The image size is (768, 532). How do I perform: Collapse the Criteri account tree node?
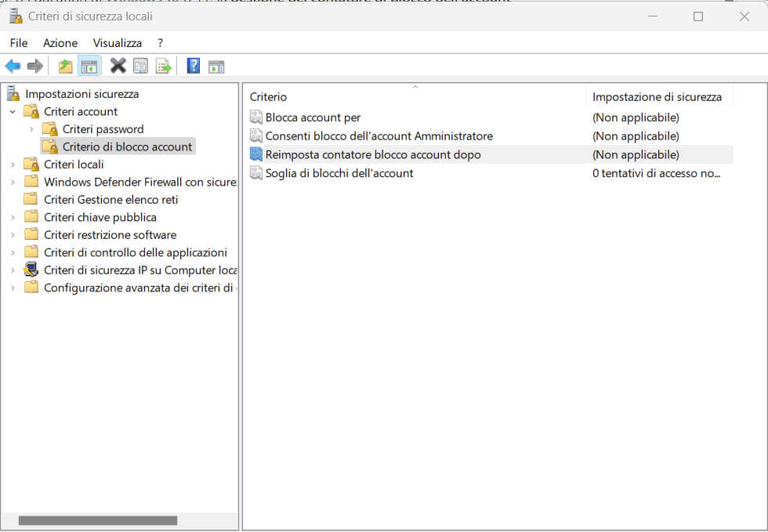pyautogui.click(x=13, y=112)
